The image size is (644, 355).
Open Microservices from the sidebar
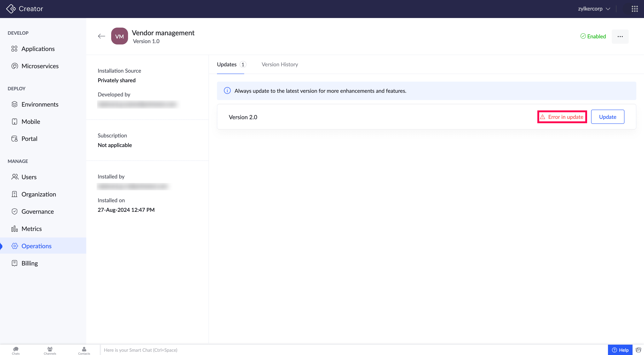point(40,66)
